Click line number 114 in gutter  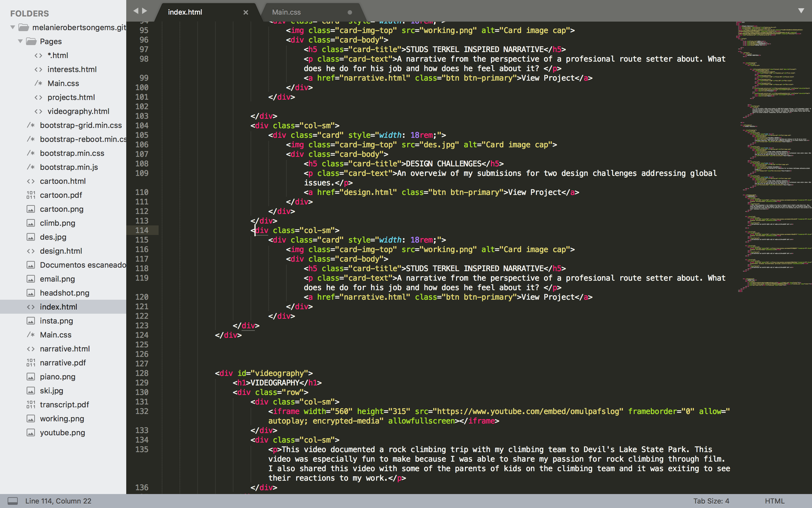click(x=141, y=230)
